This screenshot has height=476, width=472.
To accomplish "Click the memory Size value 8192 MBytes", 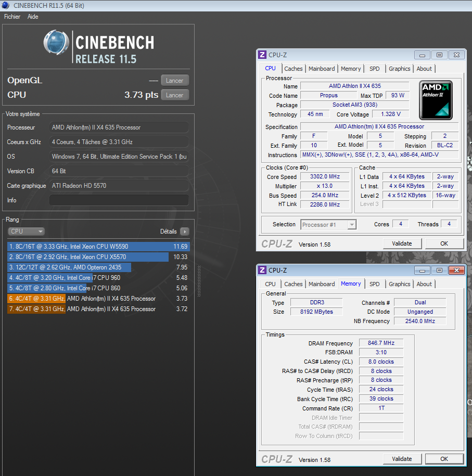I will click(x=316, y=312).
